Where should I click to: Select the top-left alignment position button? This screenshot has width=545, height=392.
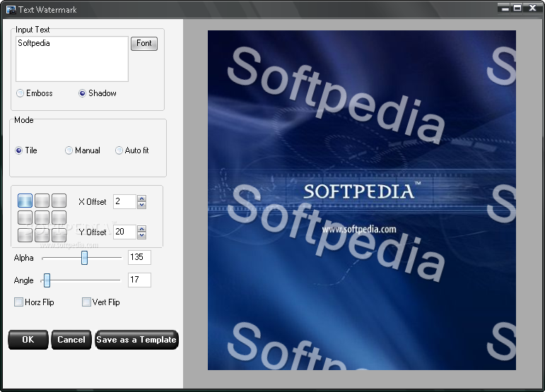coord(25,201)
